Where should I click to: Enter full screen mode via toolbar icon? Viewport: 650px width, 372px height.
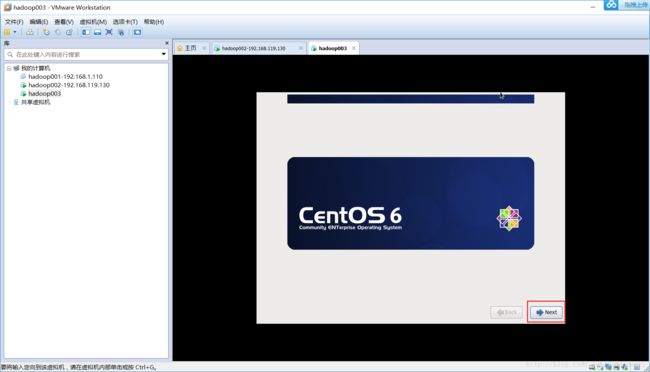[x=109, y=32]
